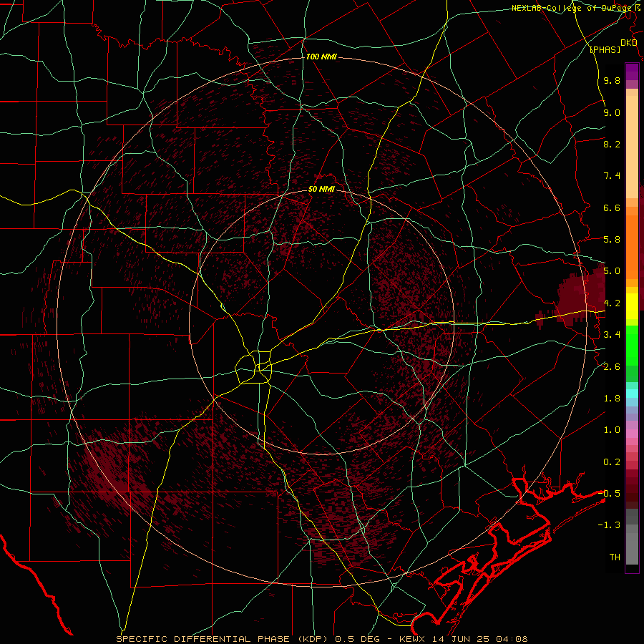Click the "100 NMI" range ring label

321,57
